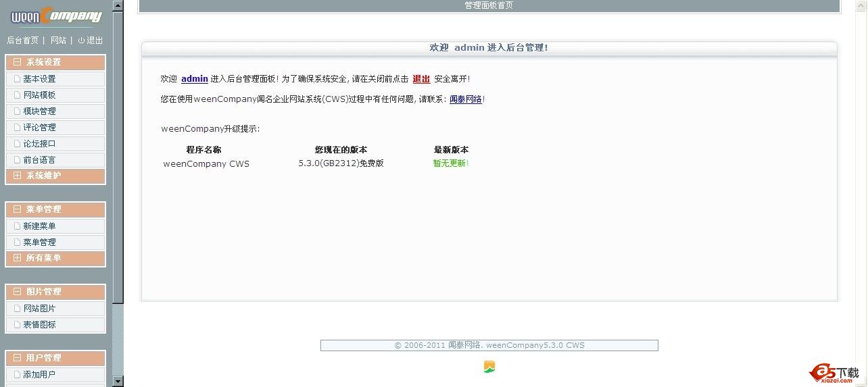Screen dimensions: 868x387
Task: Click sidebar scrollbar up arrow
Action: tap(118, 5)
